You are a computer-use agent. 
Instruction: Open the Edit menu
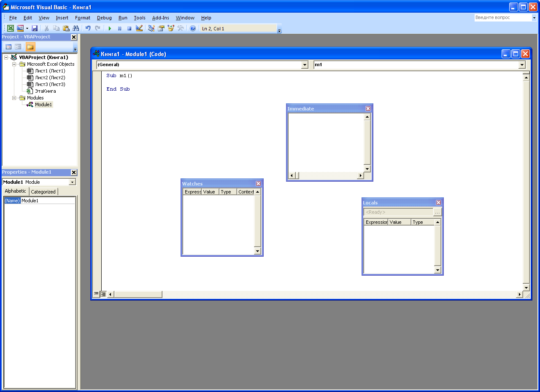click(28, 18)
